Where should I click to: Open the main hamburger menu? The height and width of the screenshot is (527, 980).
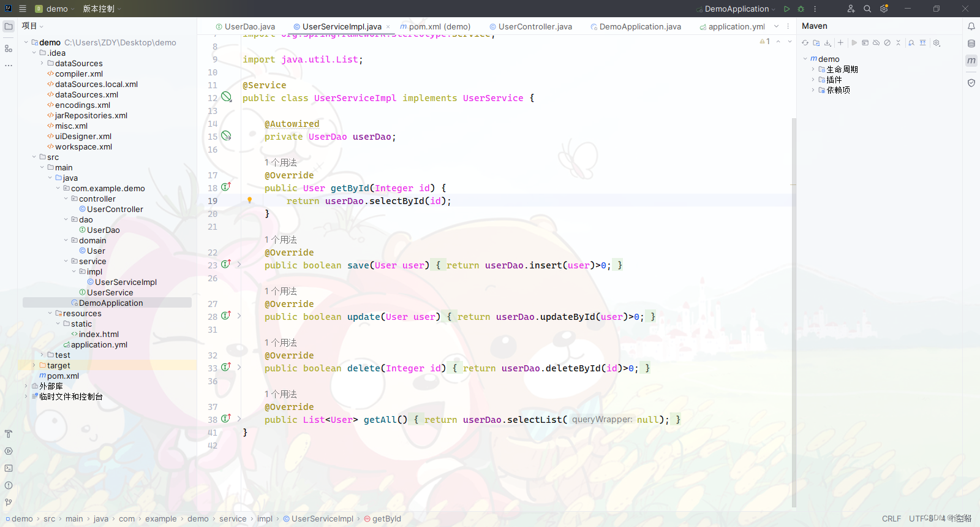pos(23,9)
